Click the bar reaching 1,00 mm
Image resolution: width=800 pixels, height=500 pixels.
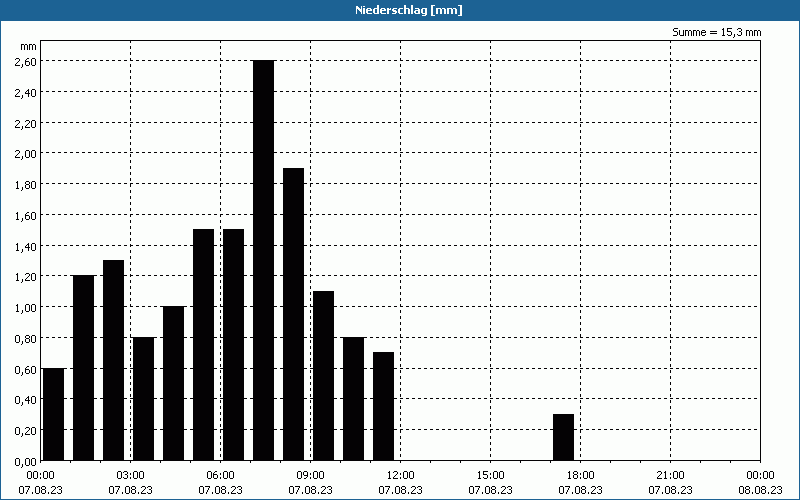coord(173,384)
